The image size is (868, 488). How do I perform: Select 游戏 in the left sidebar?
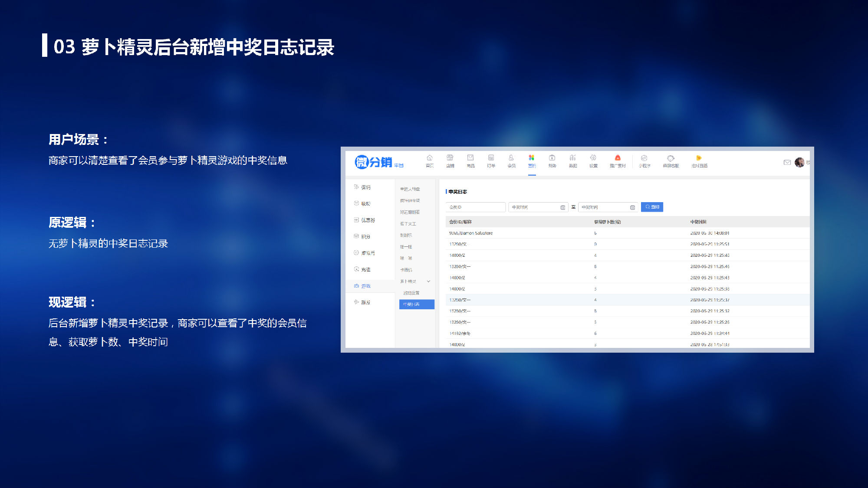365,286
